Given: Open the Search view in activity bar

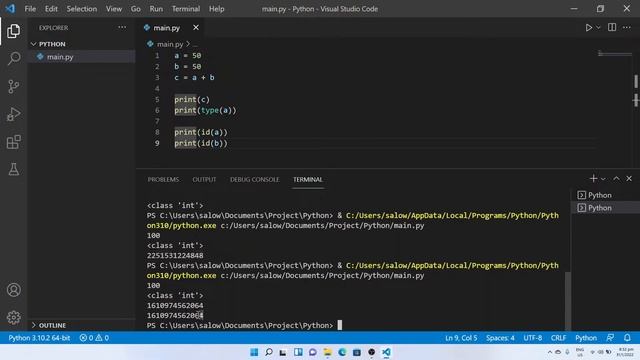Looking at the screenshot, I should (x=13, y=58).
